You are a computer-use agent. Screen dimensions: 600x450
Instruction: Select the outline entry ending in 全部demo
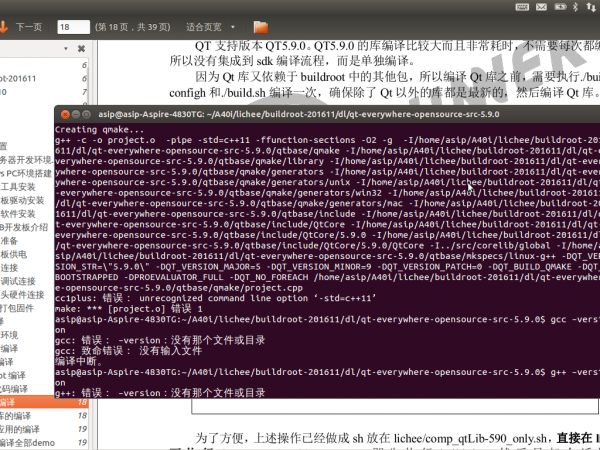click(24, 442)
